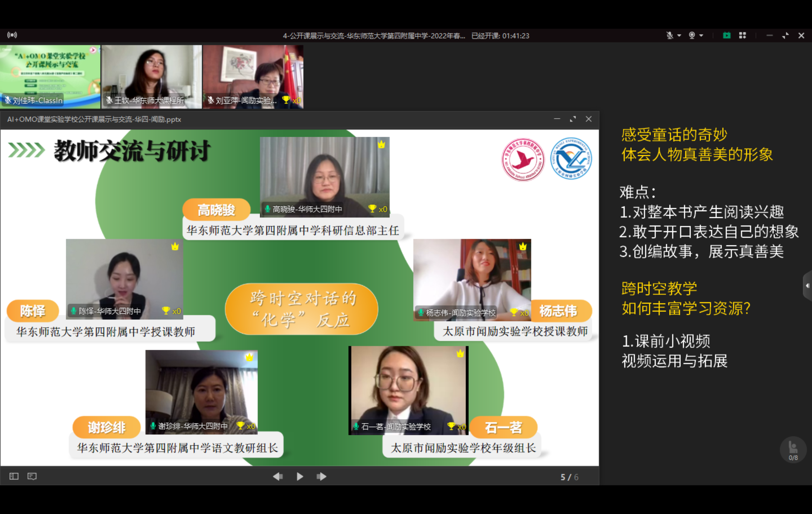Screen dimensions: 812x514
Task: Click the green recording TV icon
Action: [726, 35]
